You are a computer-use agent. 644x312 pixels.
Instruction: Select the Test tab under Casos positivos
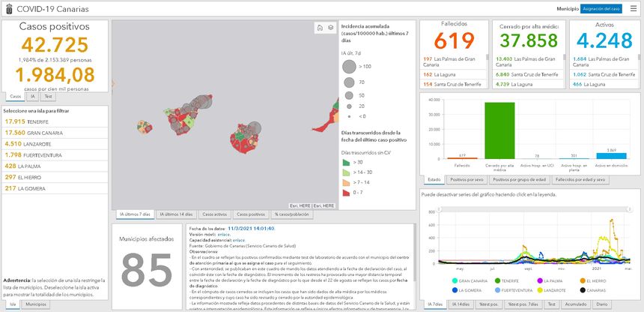[x=48, y=96]
